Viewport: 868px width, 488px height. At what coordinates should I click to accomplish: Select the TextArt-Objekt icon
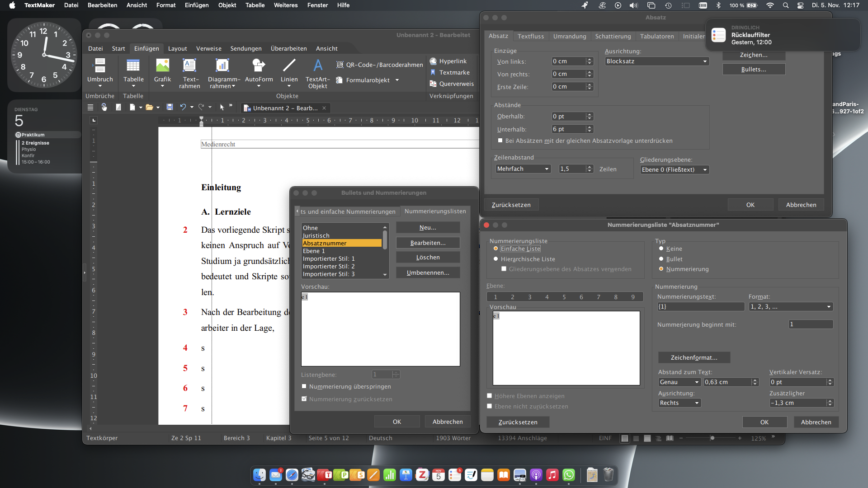(x=318, y=66)
